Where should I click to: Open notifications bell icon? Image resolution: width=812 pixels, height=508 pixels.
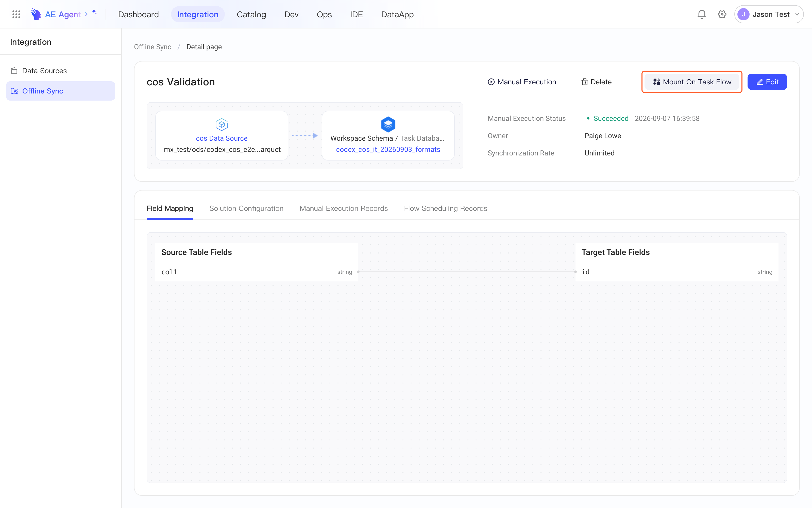[702, 14]
